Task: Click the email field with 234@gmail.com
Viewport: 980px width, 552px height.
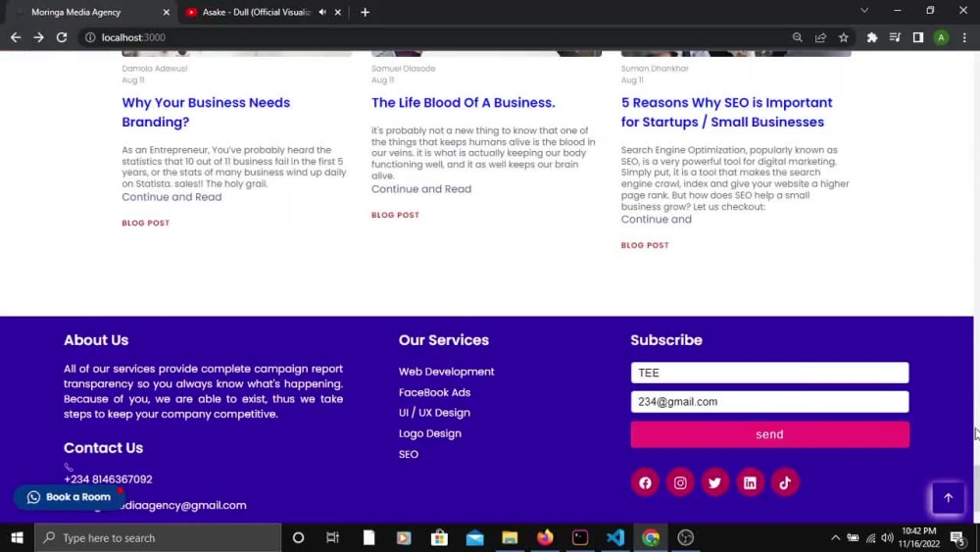Action: (x=769, y=402)
